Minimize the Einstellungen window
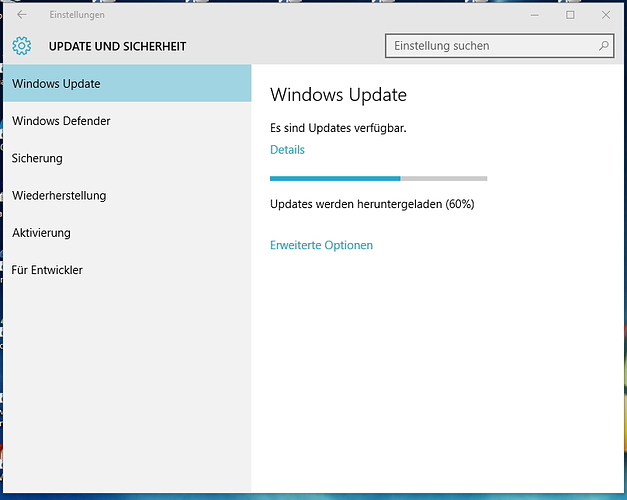The height and width of the screenshot is (500, 627). point(535,15)
